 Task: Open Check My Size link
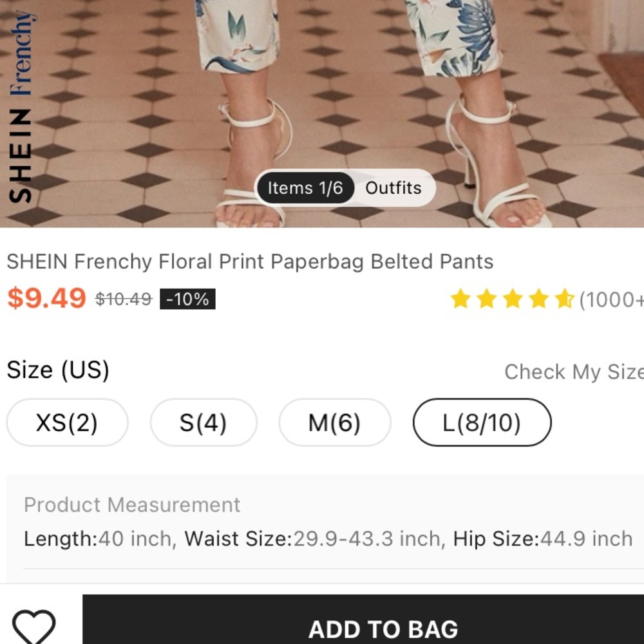574,372
